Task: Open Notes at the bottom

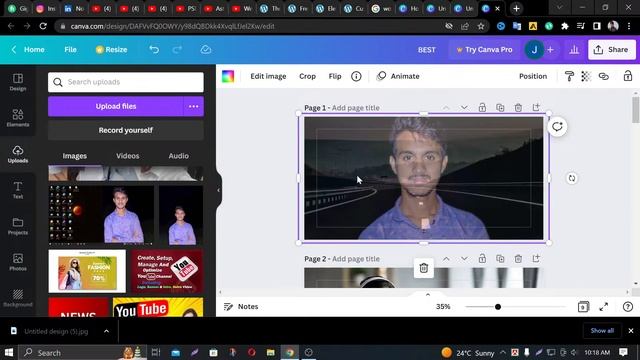Action: [x=241, y=307]
